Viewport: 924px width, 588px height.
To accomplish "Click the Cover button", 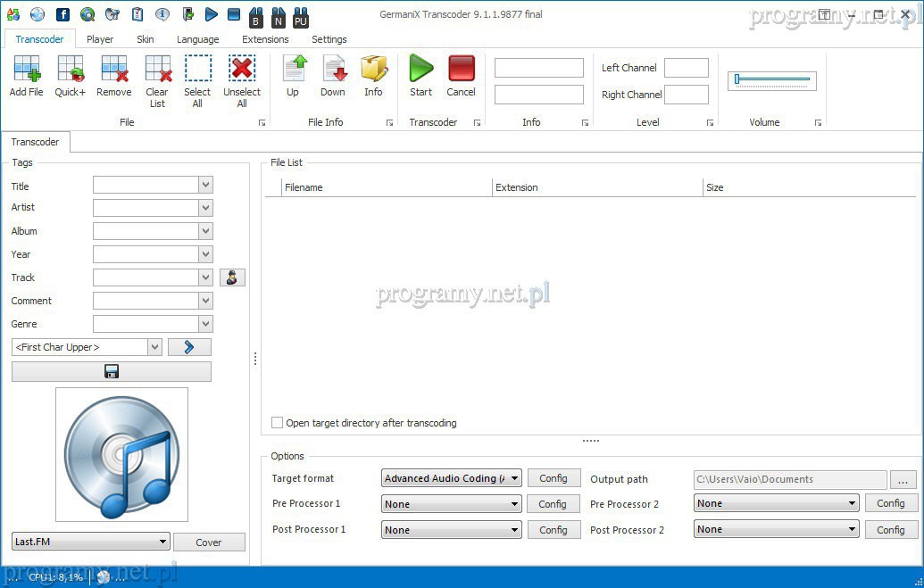I will [209, 542].
